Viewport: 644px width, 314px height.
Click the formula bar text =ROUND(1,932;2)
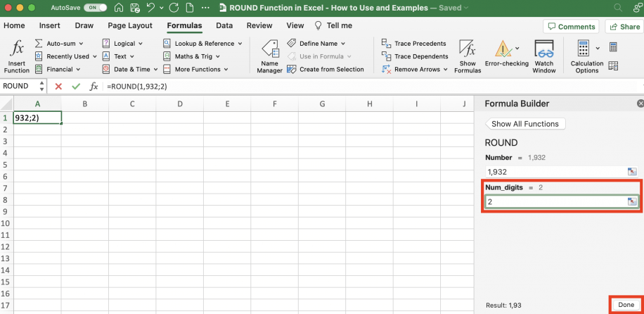[137, 87]
